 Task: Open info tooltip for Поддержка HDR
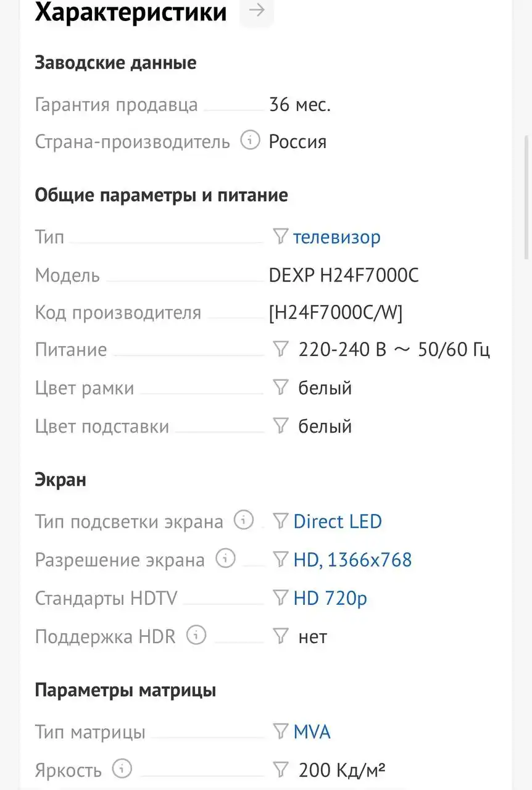[196, 635]
